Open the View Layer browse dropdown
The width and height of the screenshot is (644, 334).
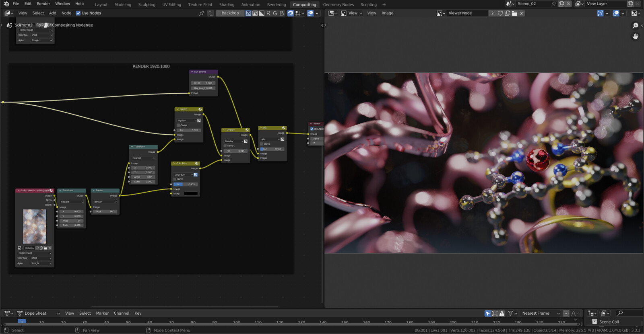[x=579, y=4]
